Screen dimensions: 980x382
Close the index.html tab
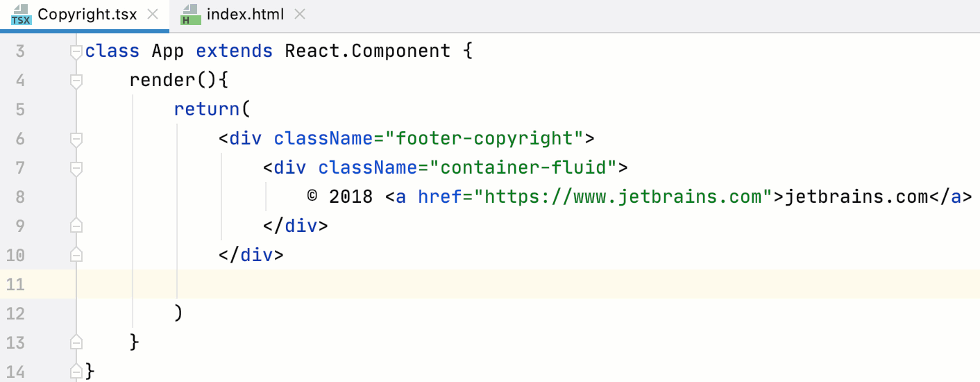299,15
